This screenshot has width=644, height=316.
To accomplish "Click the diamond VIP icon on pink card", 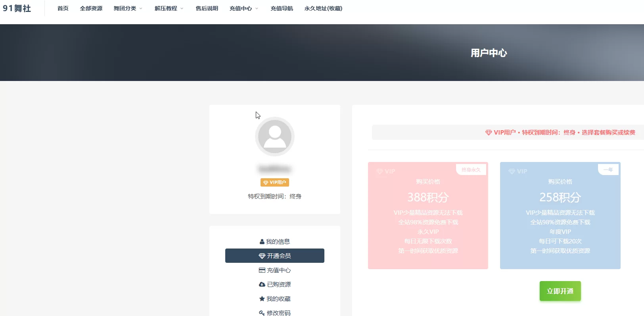I will pyautogui.click(x=379, y=171).
